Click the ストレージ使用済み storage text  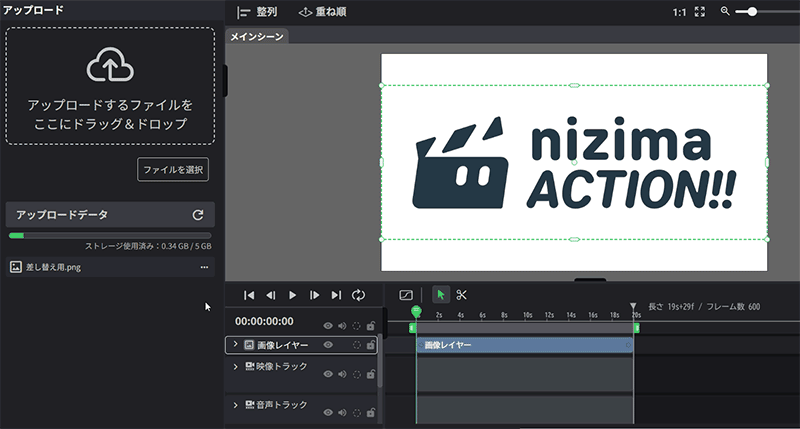point(148,246)
